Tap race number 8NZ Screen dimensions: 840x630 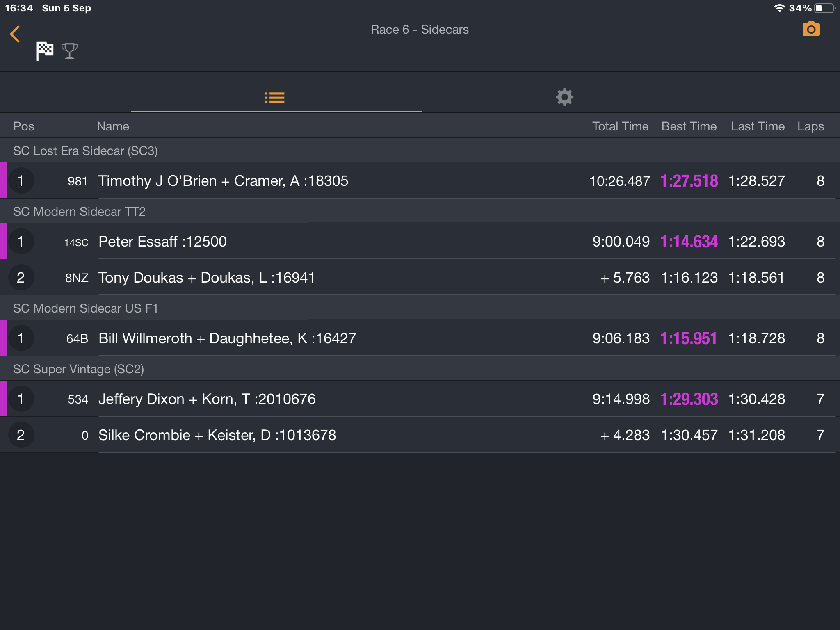coord(77,278)
